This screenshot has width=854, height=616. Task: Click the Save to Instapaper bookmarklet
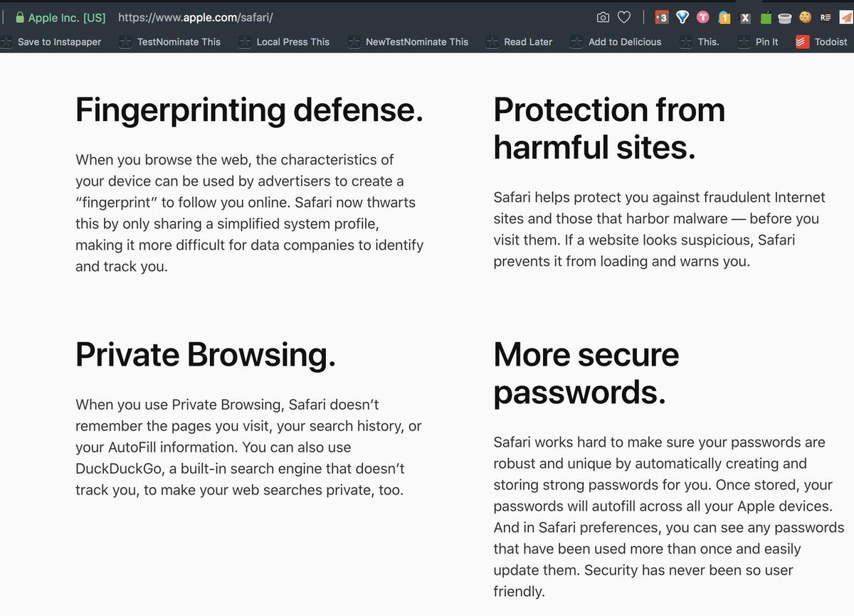coord(51,42)
